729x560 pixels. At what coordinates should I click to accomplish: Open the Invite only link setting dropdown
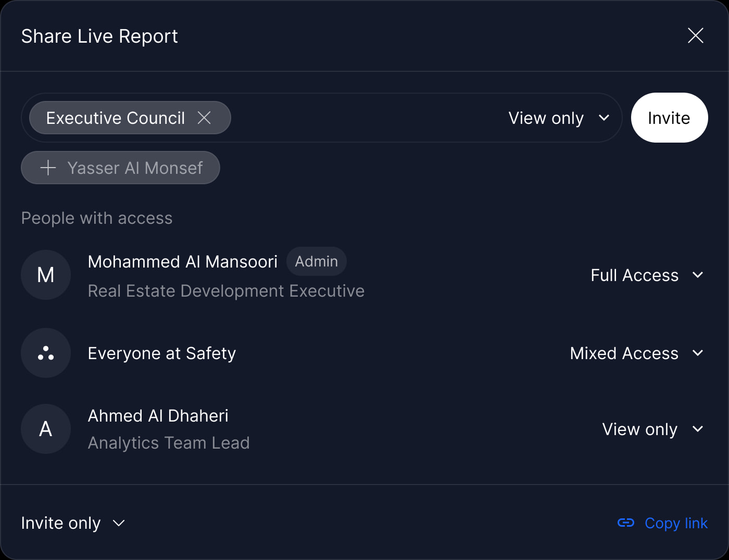pyautogui.click(x=73, y=523)
